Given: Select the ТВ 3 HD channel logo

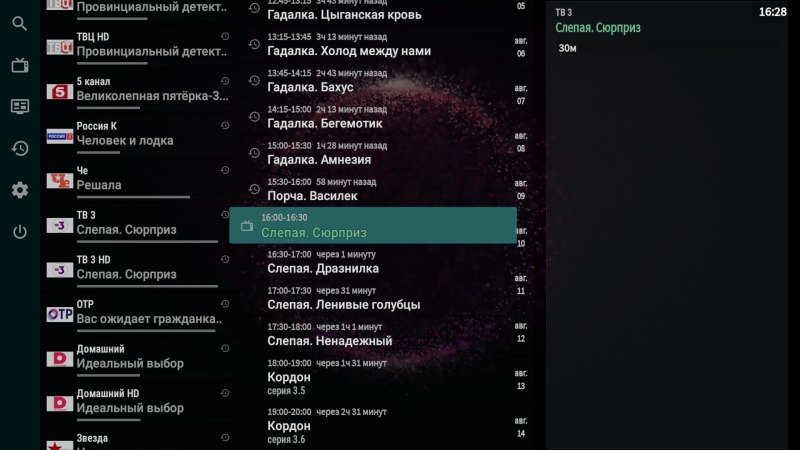Looking at the screenshot, I should 60,270.
